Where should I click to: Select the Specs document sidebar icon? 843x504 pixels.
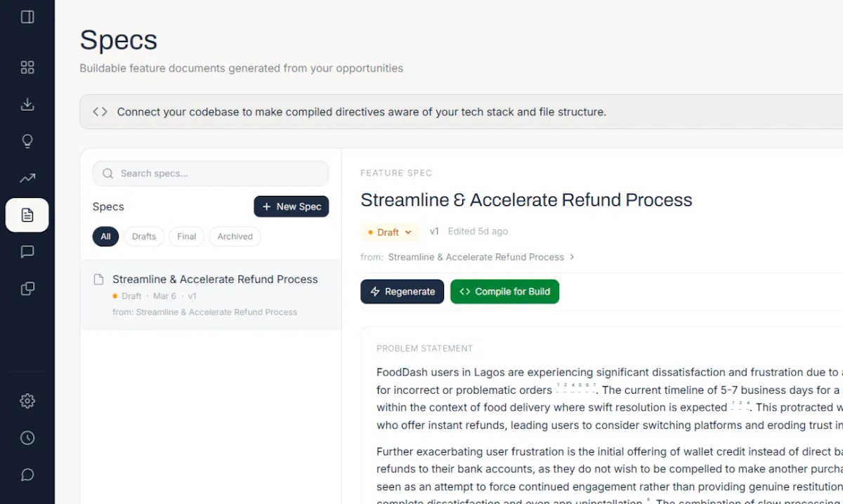pyautogui.click(x=27, y=215)
